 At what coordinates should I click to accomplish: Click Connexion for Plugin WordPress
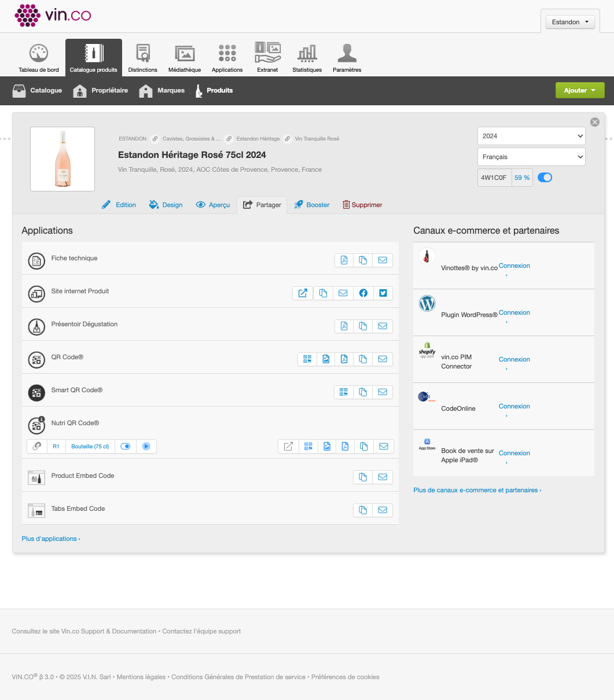[x=514, y=312]
